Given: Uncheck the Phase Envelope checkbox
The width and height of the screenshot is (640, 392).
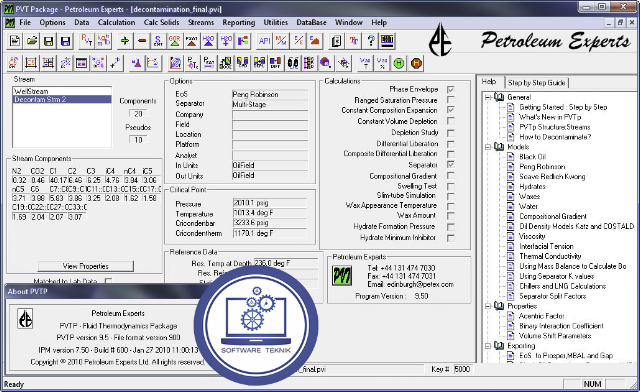Looking at the screenshot, I should tap(451, 89).
